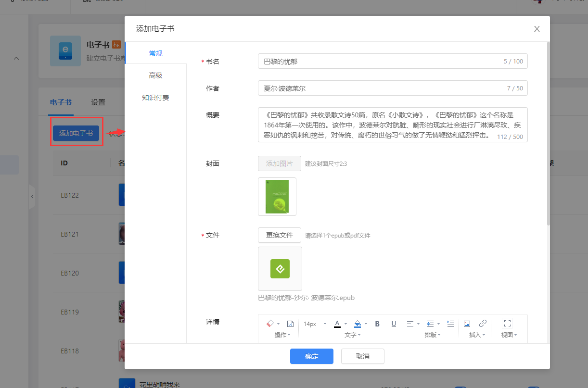Expand the 排版 toolbar group menu

433,335
